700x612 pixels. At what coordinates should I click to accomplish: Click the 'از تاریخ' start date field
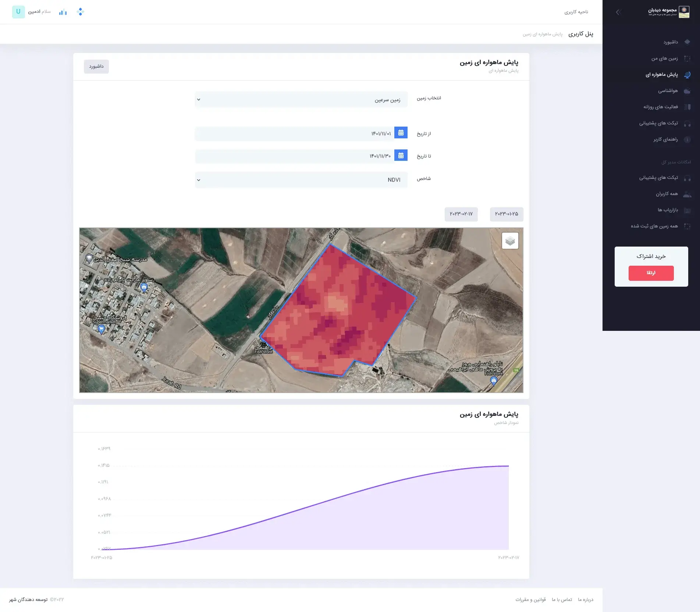coord(294,134)
